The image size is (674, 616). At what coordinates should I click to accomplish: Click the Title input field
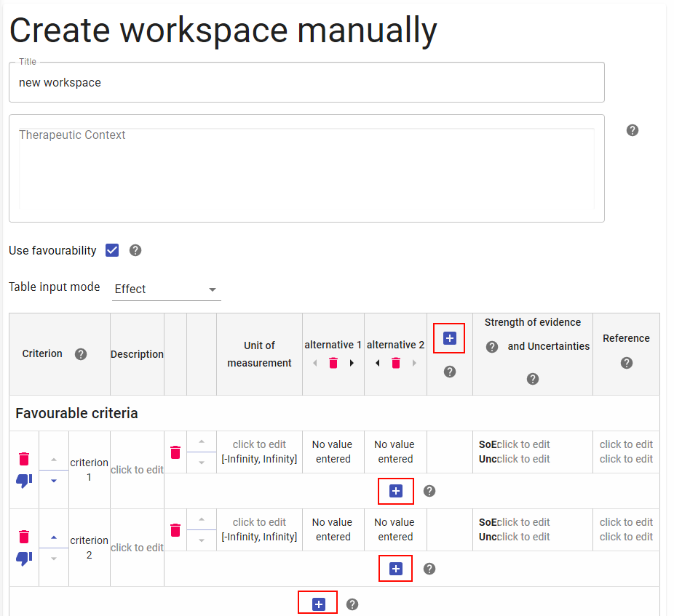[306, 83]
